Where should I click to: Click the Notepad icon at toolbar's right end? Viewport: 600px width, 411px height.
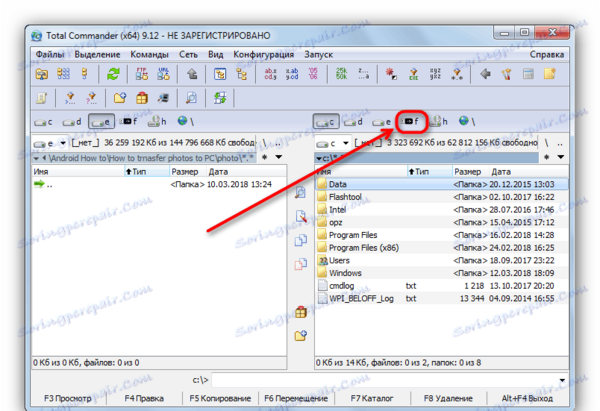coord(550,73)
